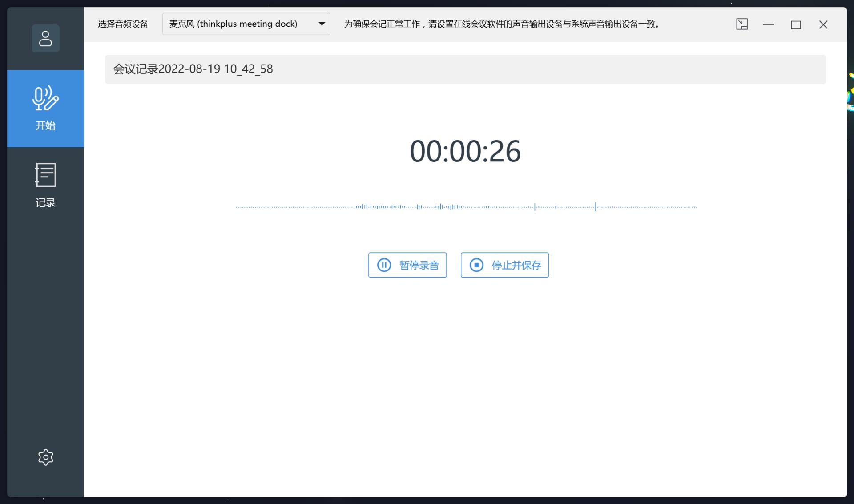Viewport: 854px width, 504px height.
Task: Click the arrow beside thinkplus meeting dock
Action: [322, 24]
